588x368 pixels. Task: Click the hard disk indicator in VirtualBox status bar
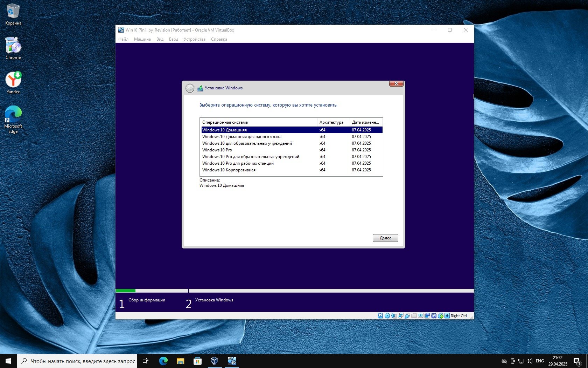click(x=380, y=316)
